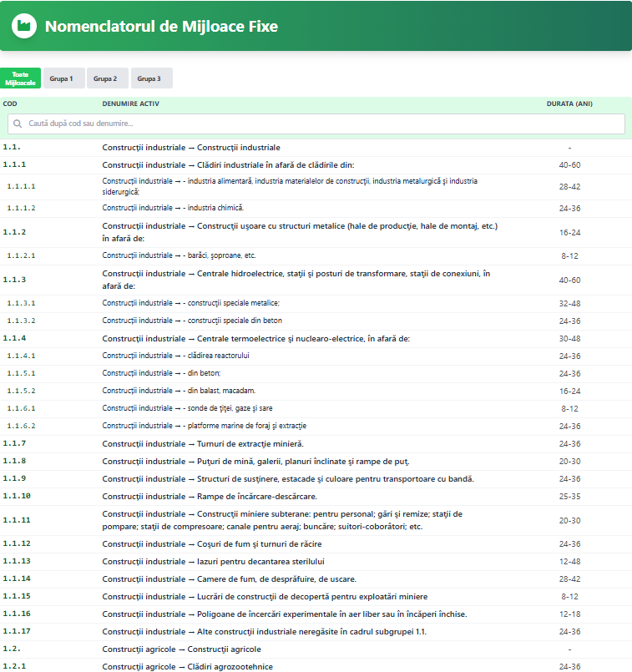Click row 1.1.7 Turnuri de extracție minieră

tap(203, 444)
